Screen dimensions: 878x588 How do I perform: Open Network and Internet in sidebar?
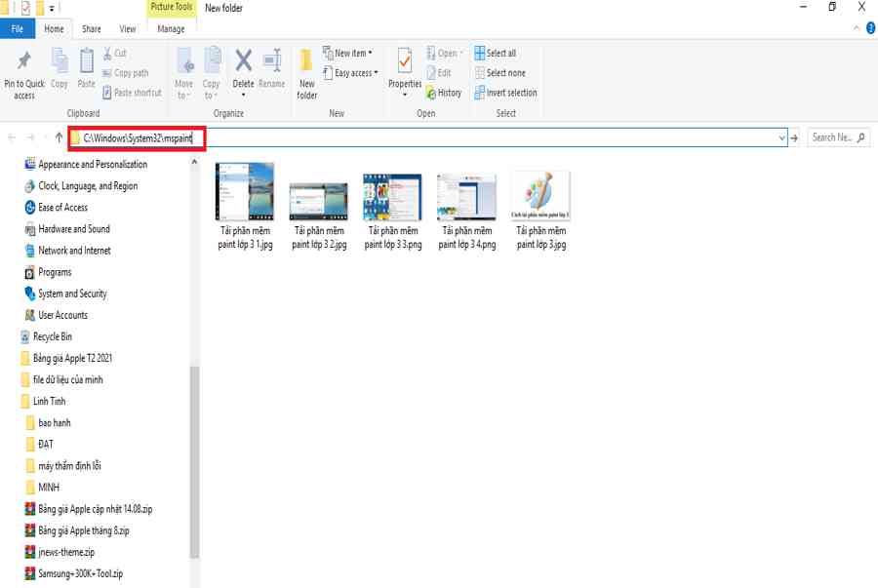tap(73, 251)
